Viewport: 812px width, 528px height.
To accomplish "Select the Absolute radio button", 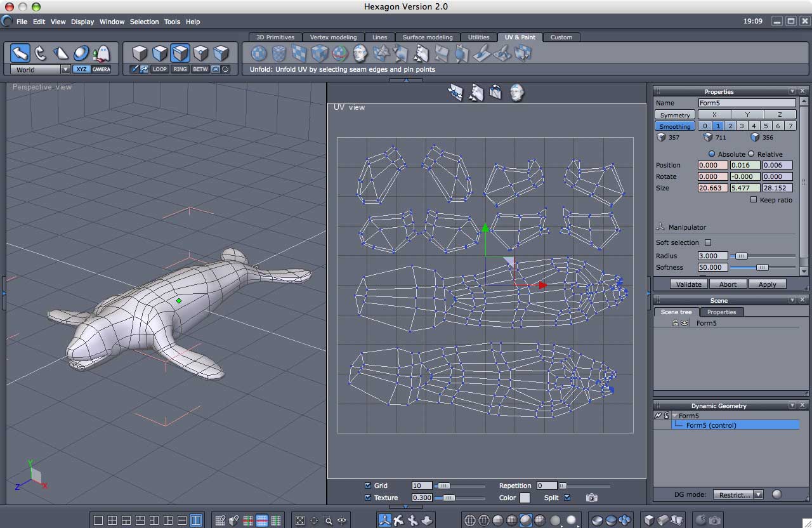I will click(x=712, y=154).
